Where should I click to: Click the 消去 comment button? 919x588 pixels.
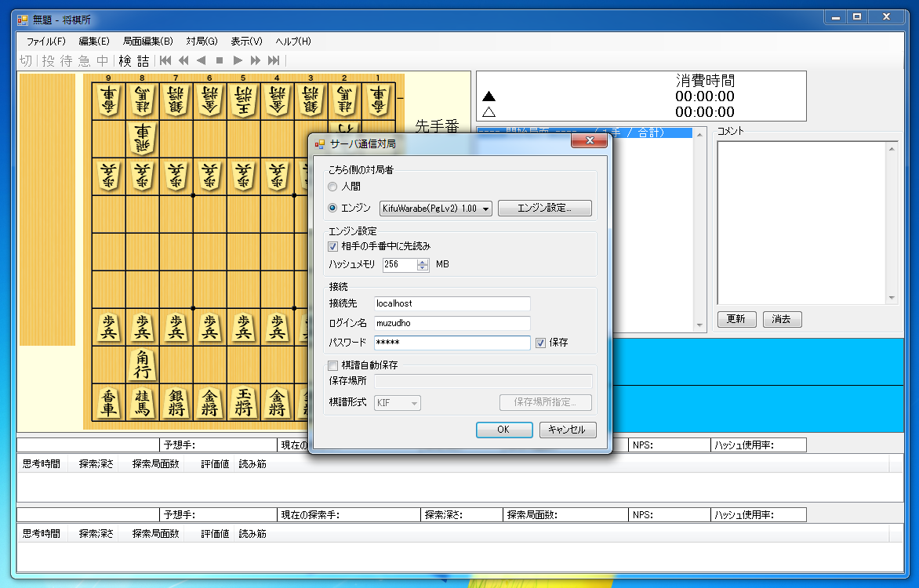click(x=782, y=319)
